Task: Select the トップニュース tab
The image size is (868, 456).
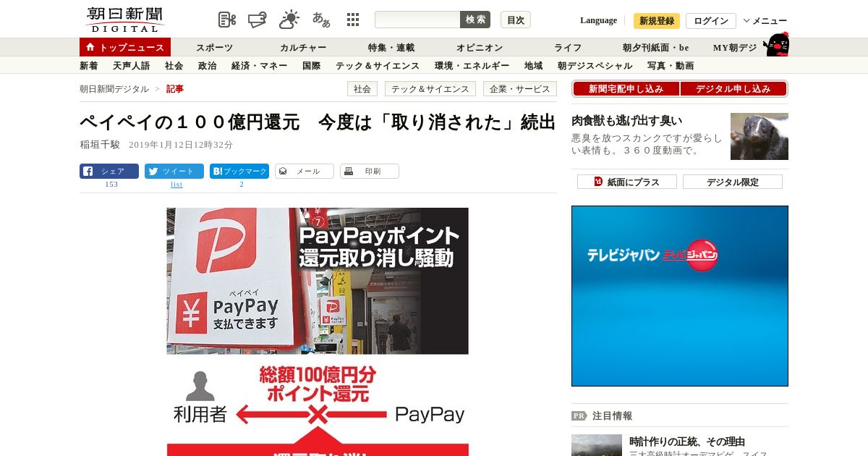Action: [125, 47]
